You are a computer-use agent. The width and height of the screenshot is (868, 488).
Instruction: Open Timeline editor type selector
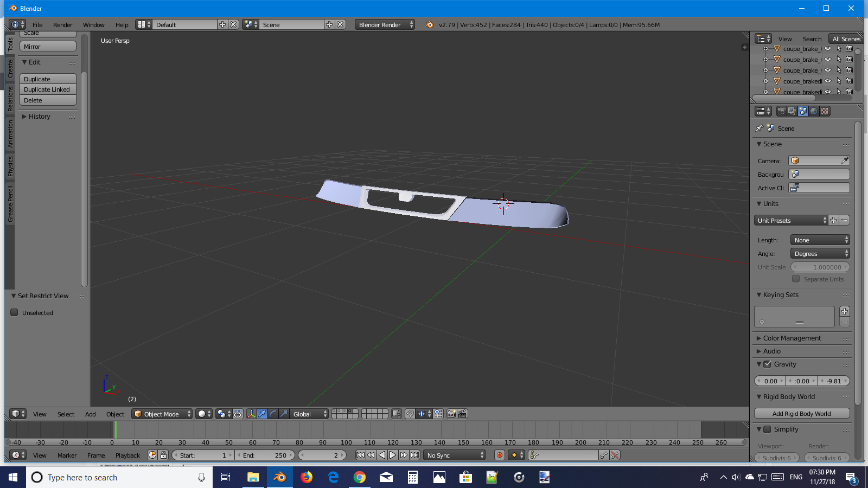(x=18, y=455)
